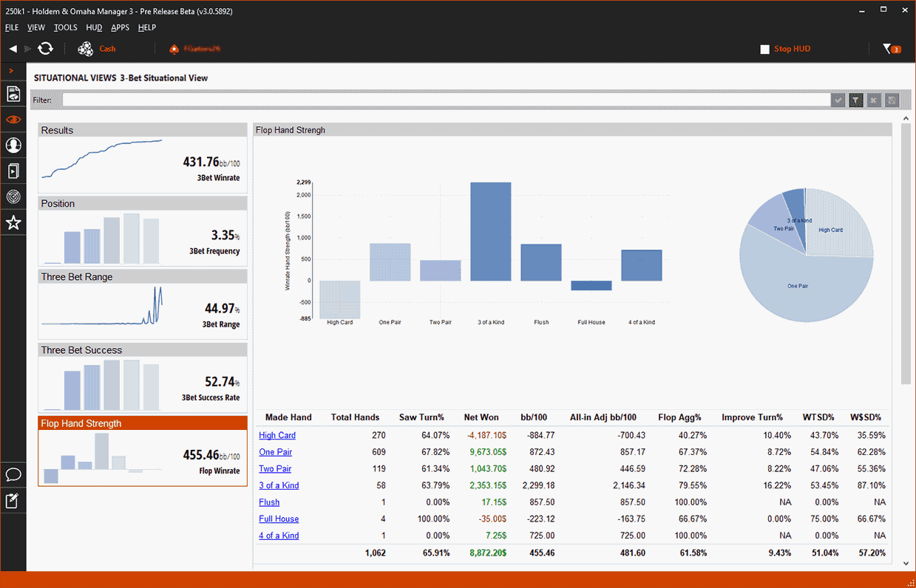Open the Full House link in table

(x=279, y=519)
